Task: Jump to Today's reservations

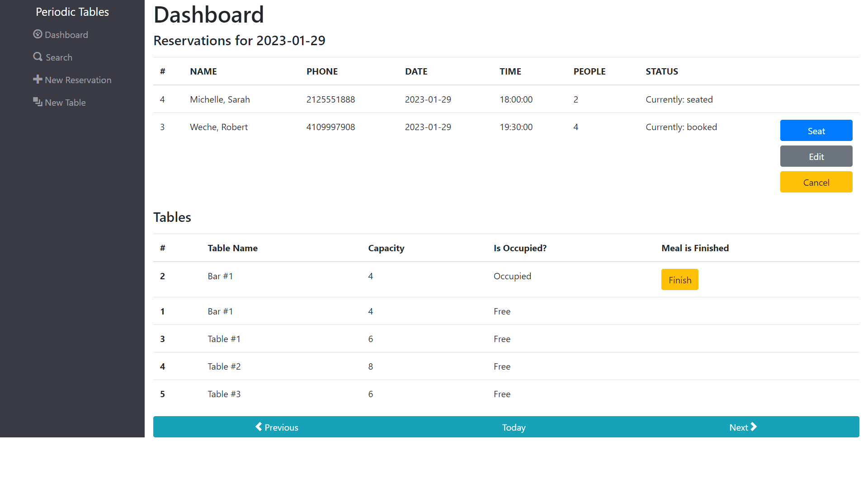Action: point(514,427)
